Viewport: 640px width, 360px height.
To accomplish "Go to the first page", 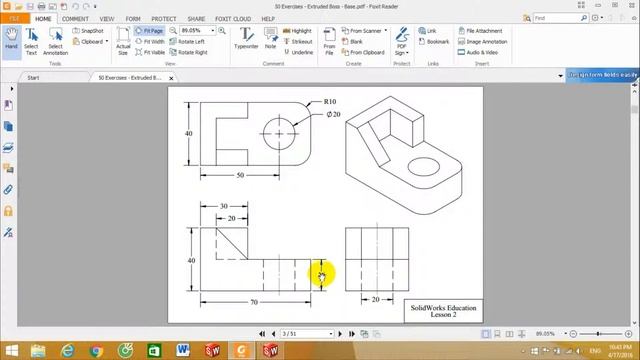I will [262, 334].
